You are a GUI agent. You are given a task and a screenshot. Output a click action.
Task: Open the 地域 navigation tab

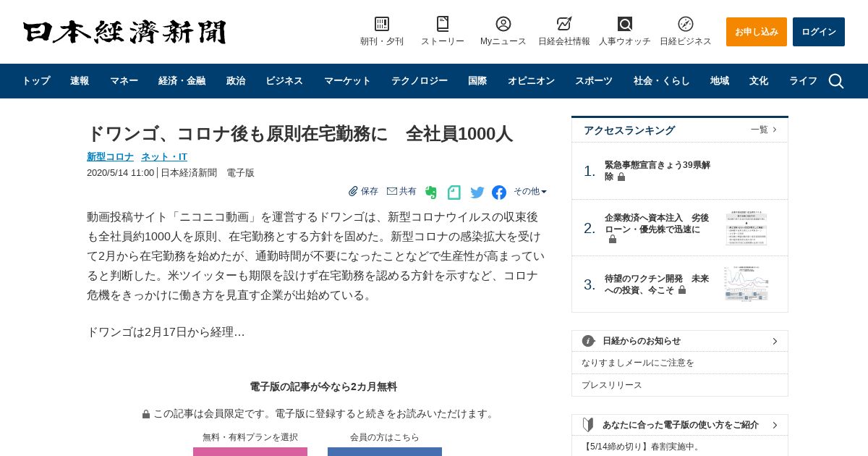[x=720, y=81]
